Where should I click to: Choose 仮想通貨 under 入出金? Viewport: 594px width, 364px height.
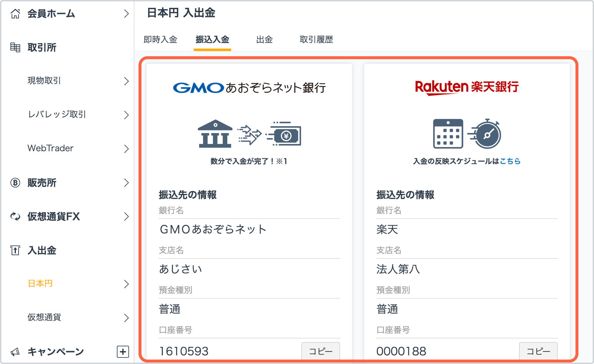click(x=44, y=317)
